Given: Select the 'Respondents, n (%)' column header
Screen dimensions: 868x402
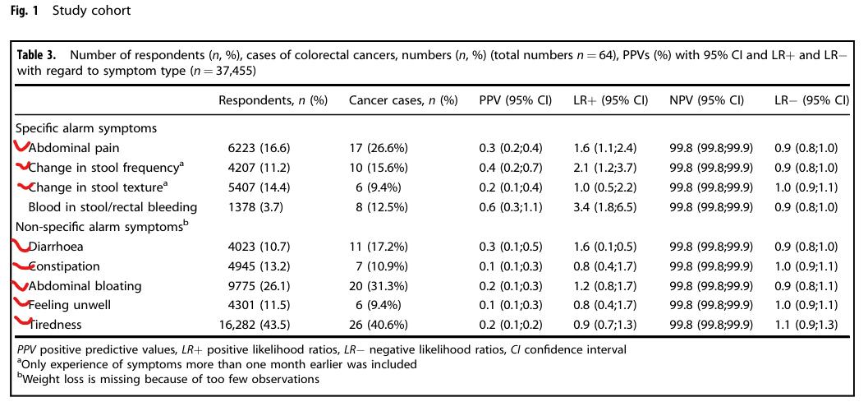Looking at the screenshot, I should point(273,101).
